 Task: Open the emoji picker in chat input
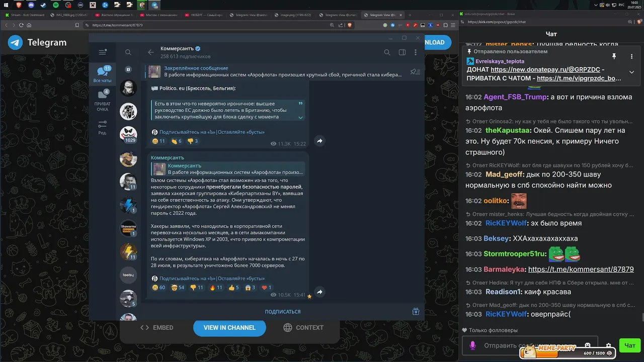[x=587, y=345]
